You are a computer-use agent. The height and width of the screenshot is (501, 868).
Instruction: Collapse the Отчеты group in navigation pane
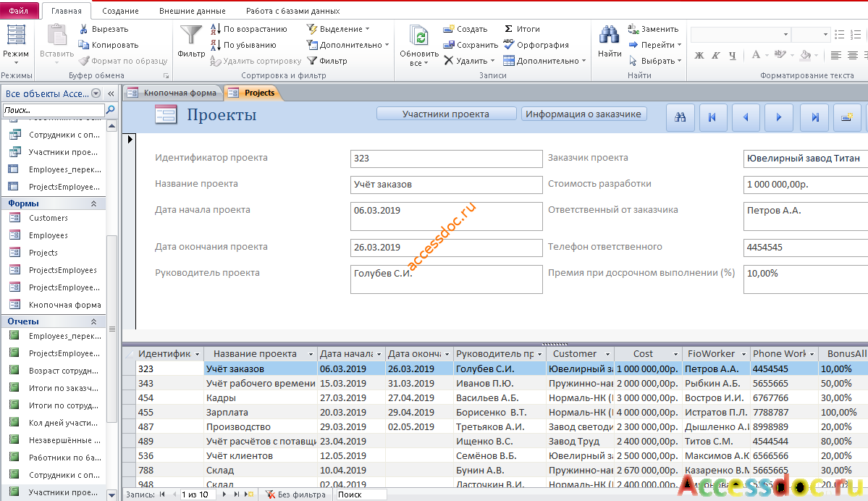[93, 321]
